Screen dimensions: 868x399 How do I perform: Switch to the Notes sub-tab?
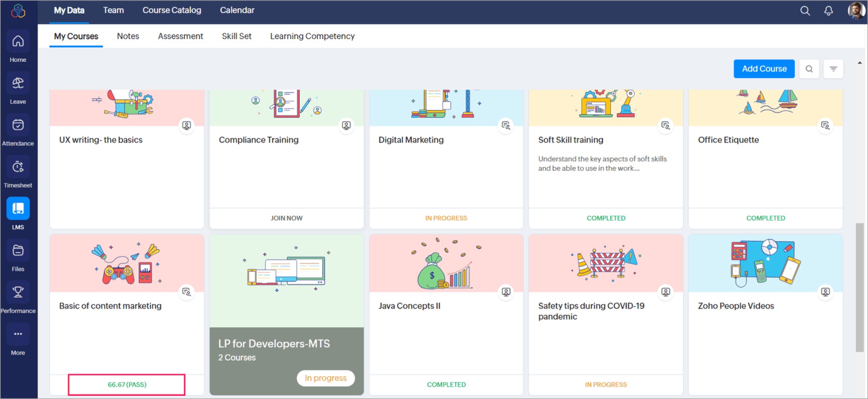128,36
